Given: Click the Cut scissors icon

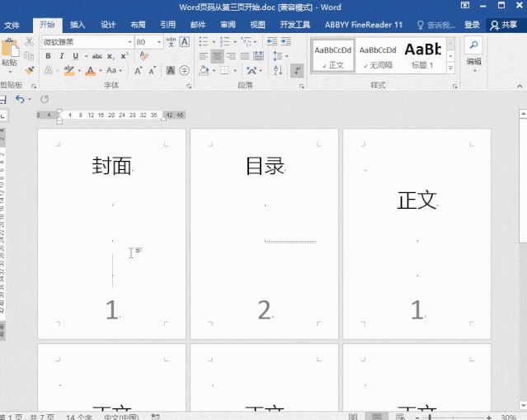Looking at the screenshot, I should pos(29,42).
